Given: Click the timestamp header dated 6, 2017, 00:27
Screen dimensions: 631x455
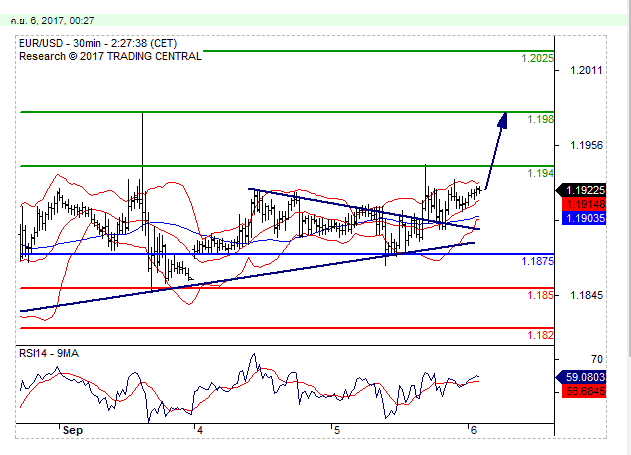Looking at the screenshot, I should coord(53,21).
